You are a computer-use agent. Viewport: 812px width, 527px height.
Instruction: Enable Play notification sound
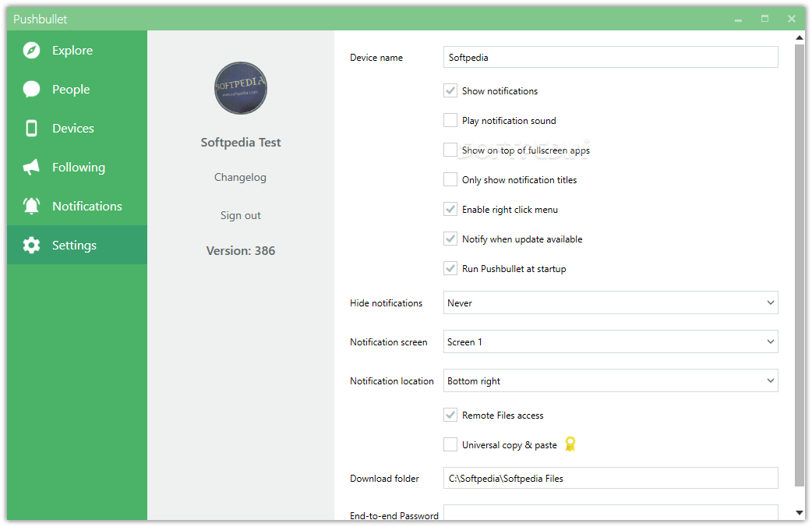tap(450, 120)
